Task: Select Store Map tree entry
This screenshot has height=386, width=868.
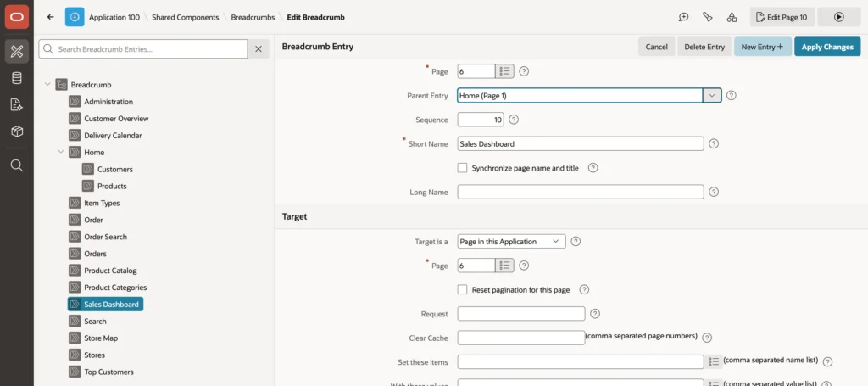Action: point(101,338)
